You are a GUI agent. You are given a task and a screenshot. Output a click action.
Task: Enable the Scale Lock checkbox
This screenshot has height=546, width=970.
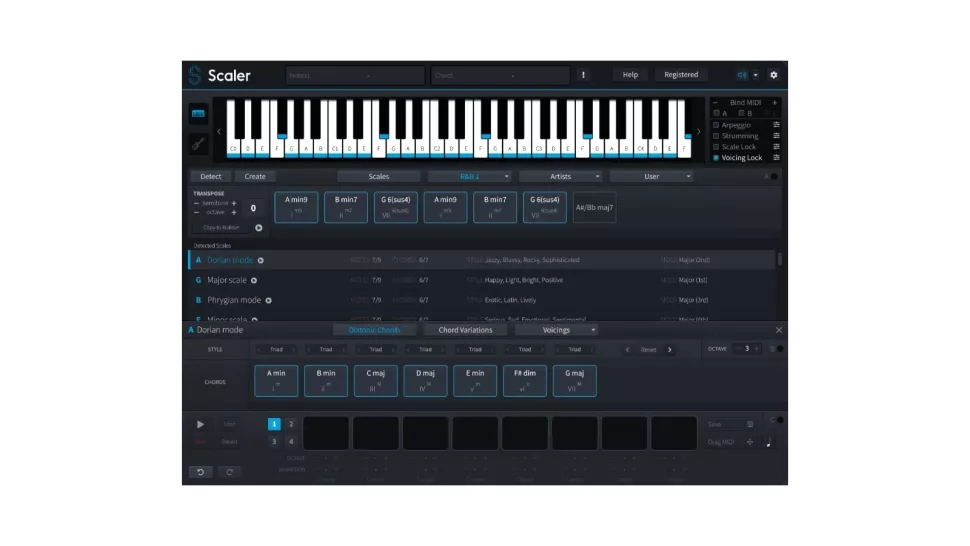point(716,147)
